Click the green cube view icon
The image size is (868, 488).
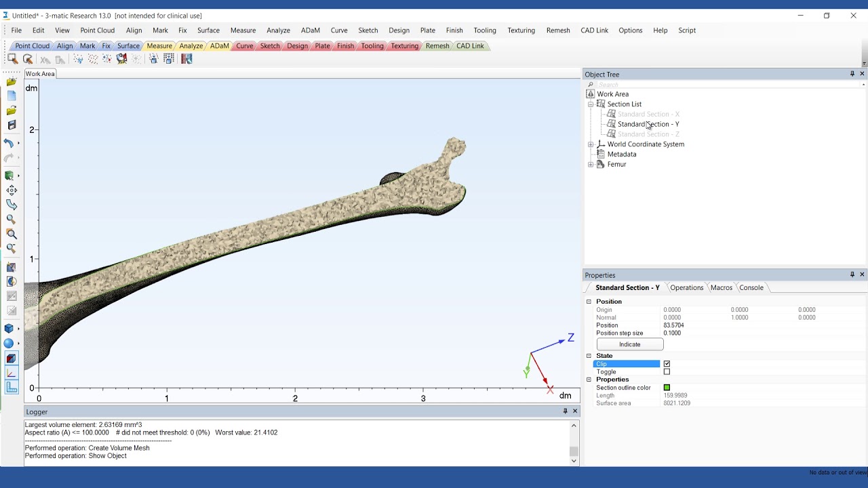[x=9, y=176]
